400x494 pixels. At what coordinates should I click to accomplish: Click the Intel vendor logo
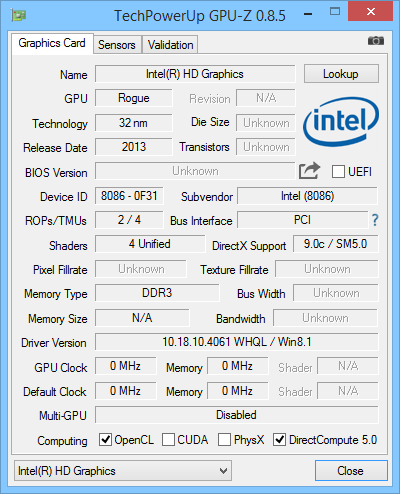click(x=341, y=122)
